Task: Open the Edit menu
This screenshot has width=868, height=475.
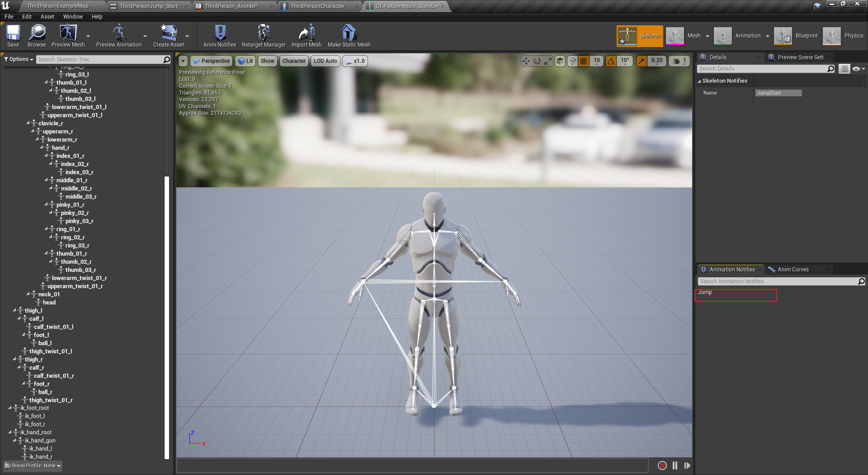Action: pyautogui.click(x=27, y=17)
